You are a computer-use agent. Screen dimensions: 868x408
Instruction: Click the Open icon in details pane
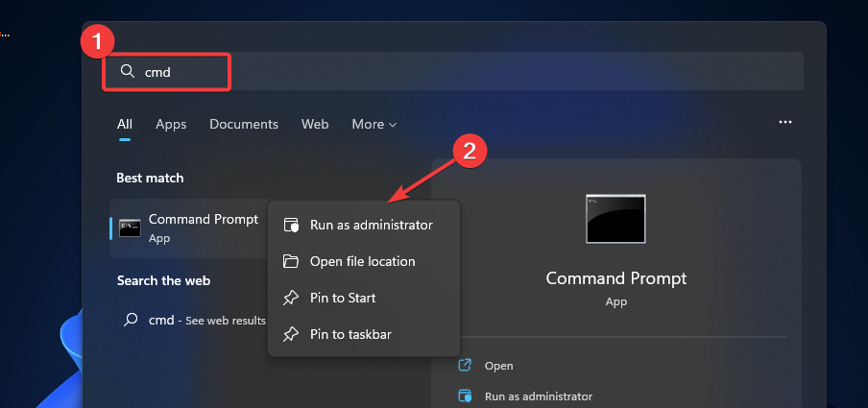pyautogui.click(x=465, y=366)
